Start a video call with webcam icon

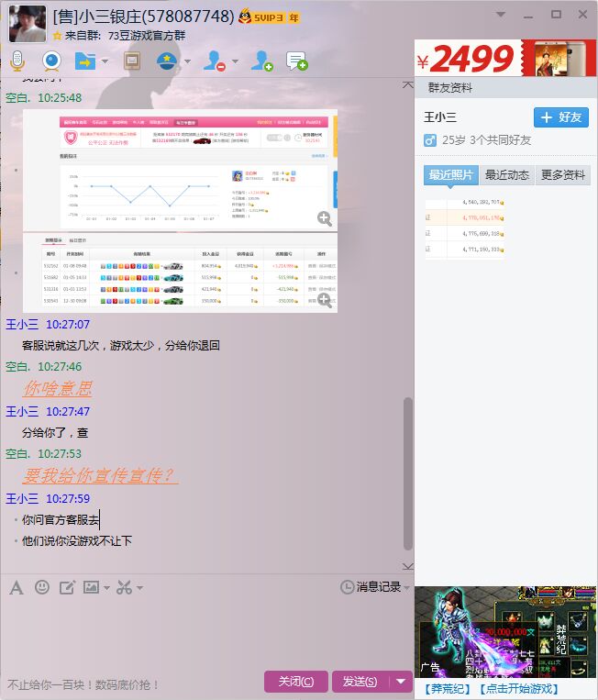[x=51, y=61]
